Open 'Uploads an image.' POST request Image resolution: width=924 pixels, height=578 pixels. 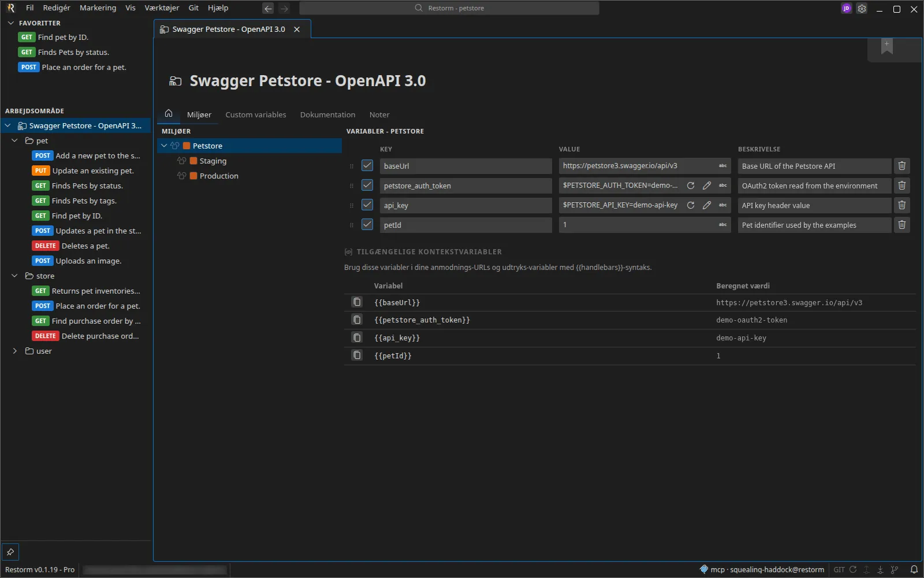76,261
